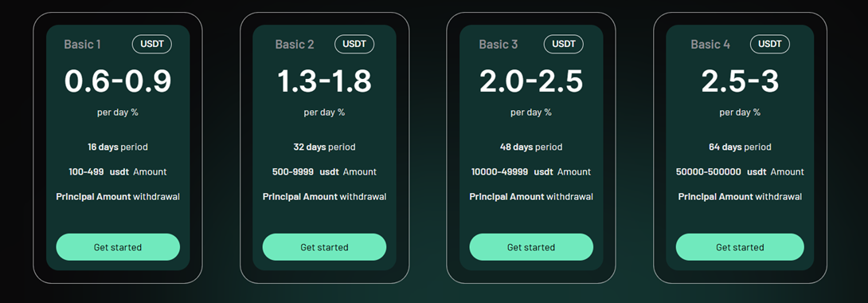Click Get started on Basic 4 plan
Screen dimensions: 868x303
click(x=740, y=247)
